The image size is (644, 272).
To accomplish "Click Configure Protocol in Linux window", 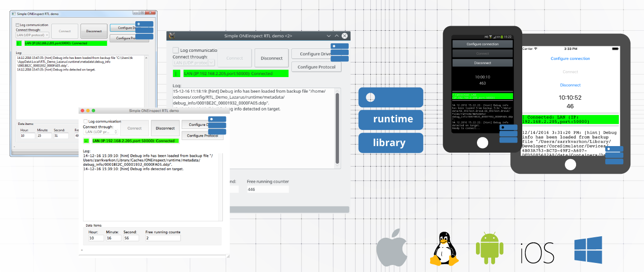I will [316, 67].
